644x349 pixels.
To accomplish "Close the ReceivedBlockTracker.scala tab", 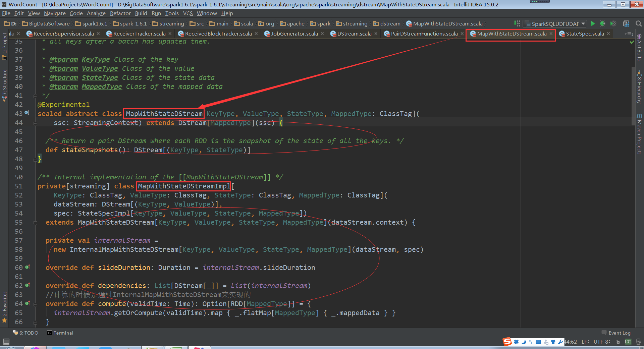I will pos(256,34).
